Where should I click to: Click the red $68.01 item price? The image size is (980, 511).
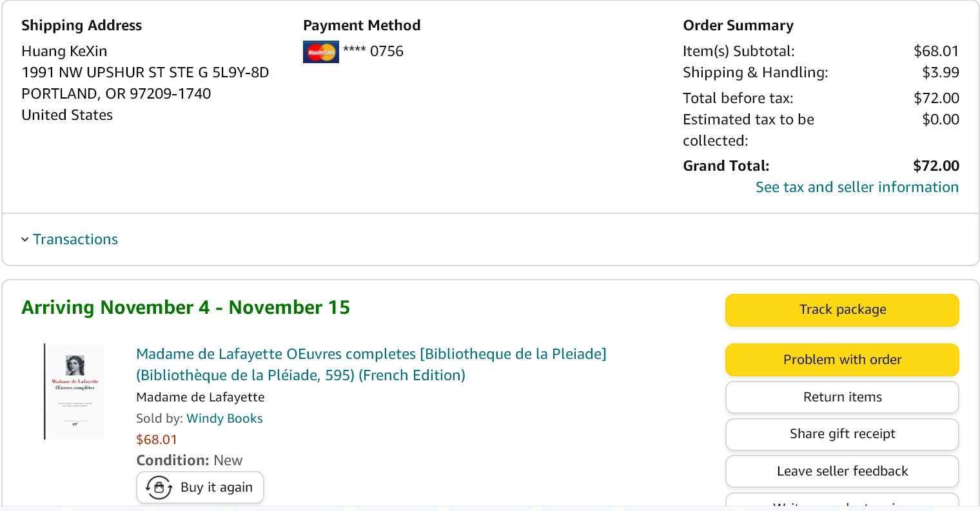pyautogui.click(x=157, y=439)
